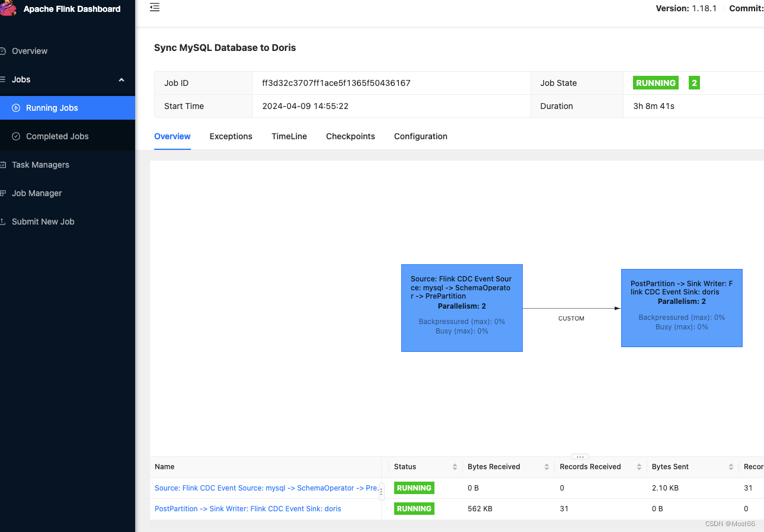Image resolution: width=764 pixels, height=532 pixels.
Task: Go to Task Managers in the sidebar
Action: click(x=68, y=165)
